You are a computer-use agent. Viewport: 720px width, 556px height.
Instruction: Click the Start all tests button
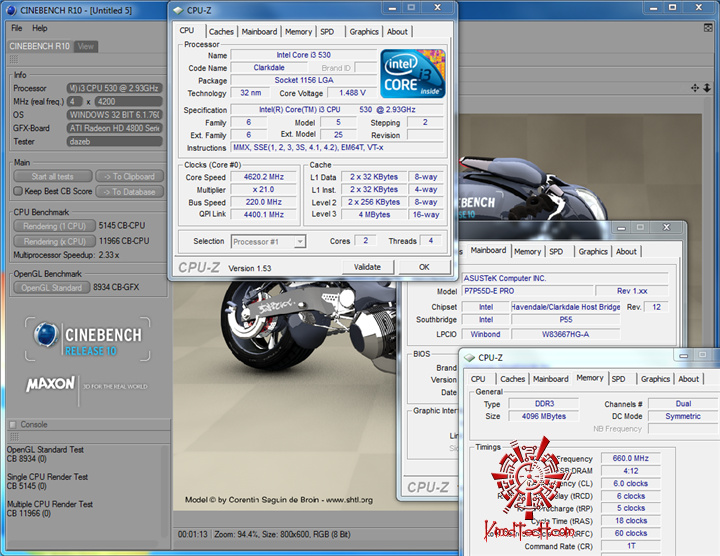pyautogui.click(x=52, y=176)
